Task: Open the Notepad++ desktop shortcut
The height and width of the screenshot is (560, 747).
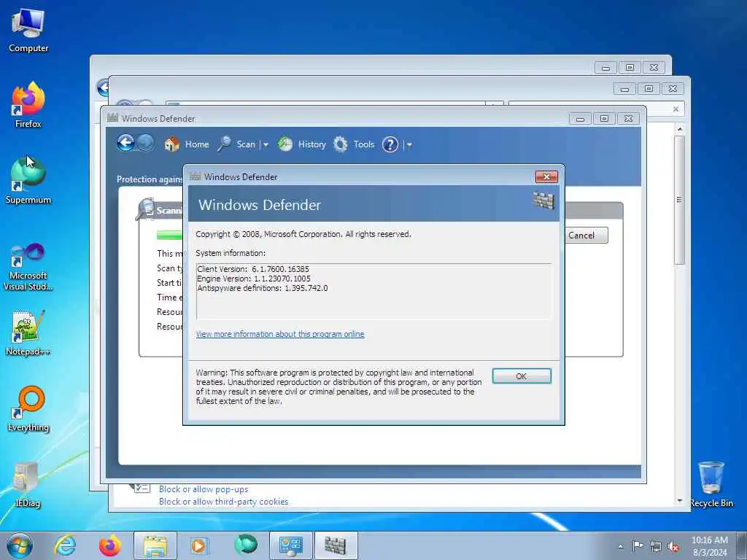Action: click(28, 332)
